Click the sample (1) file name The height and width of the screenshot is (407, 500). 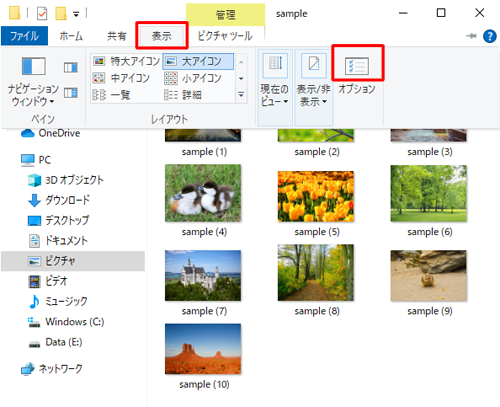pyautogui.click(x=204, y=152)
